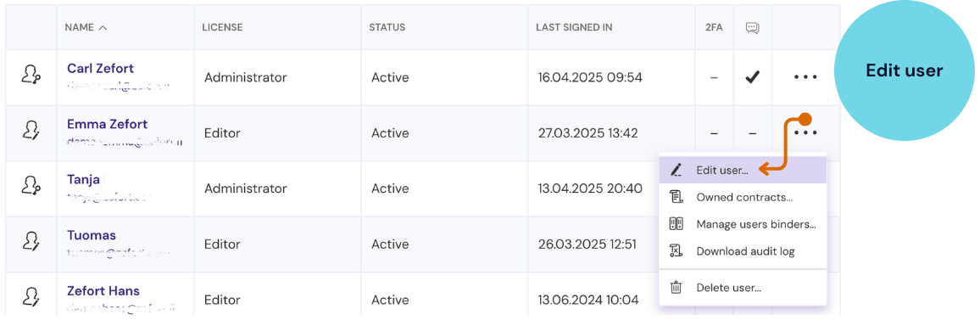Choose Download audit log entry
The width and height of the screenshot is (980, 326).
[x=743, y=251]
